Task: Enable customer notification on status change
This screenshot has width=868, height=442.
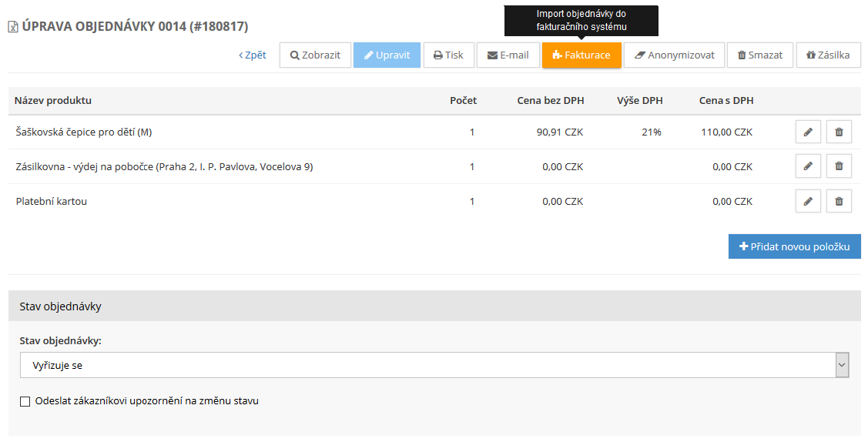Action: pyautogui.click(x=25, y=401)
